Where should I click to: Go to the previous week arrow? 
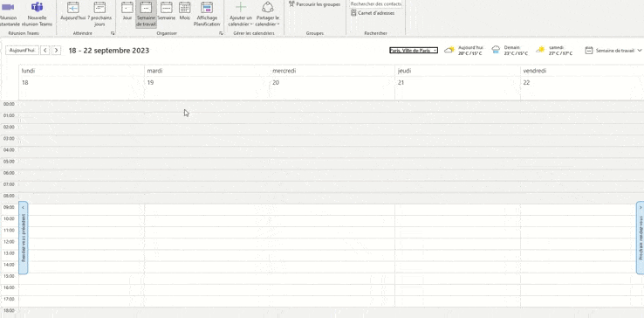(45, 50)
